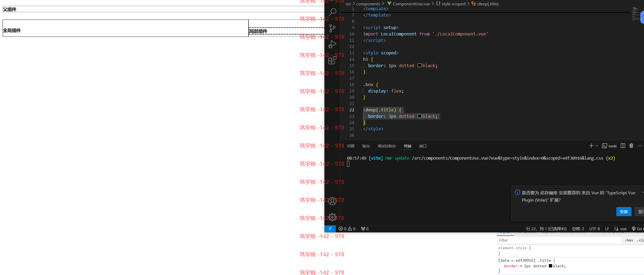Open the Accounts menu icon
This screenshot has width=644, height=275.
[332, 201]
